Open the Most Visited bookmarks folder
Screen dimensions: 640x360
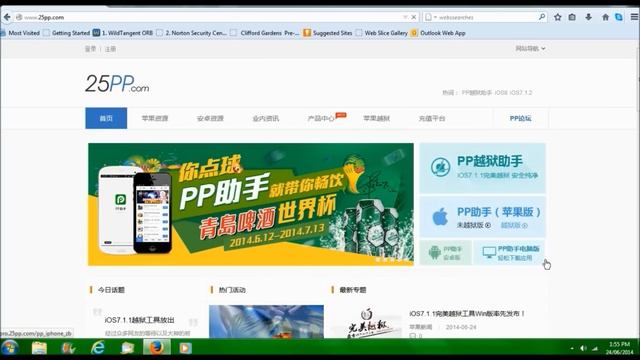[20, 33]
